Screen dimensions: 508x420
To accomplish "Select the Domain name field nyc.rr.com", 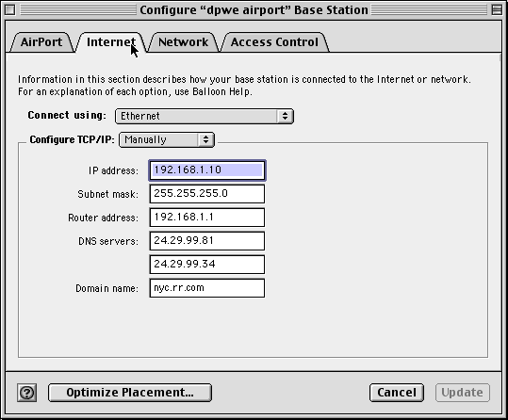I will click(207, 288).
